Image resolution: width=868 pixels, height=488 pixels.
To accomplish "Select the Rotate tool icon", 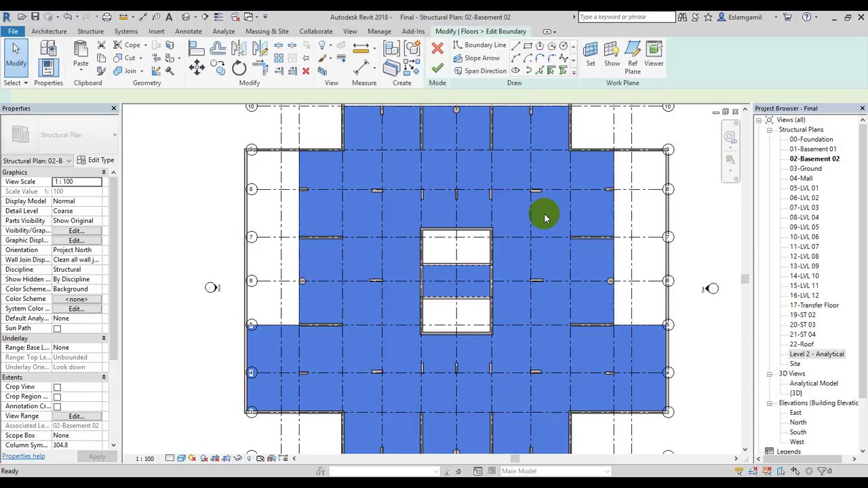I will (x=239, y=67).
